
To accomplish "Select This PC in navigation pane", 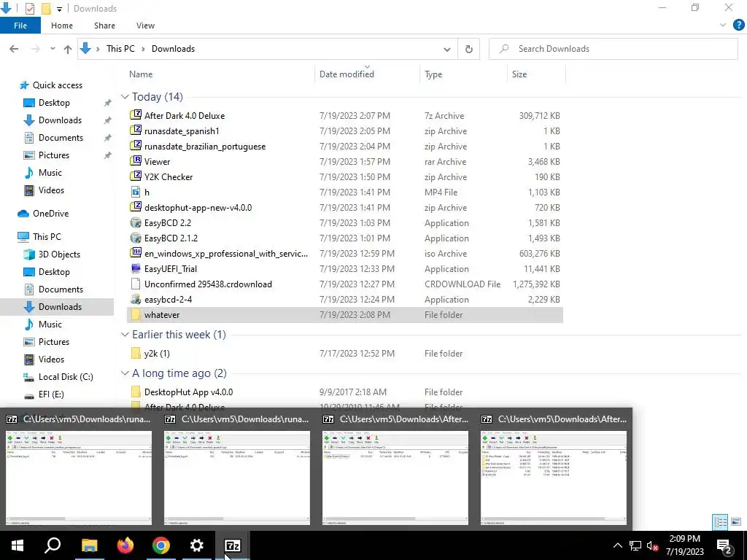I will point(47,237).
